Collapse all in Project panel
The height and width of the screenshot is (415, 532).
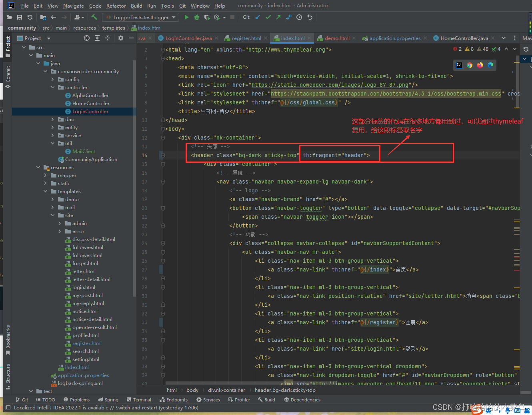click(108, 38)
